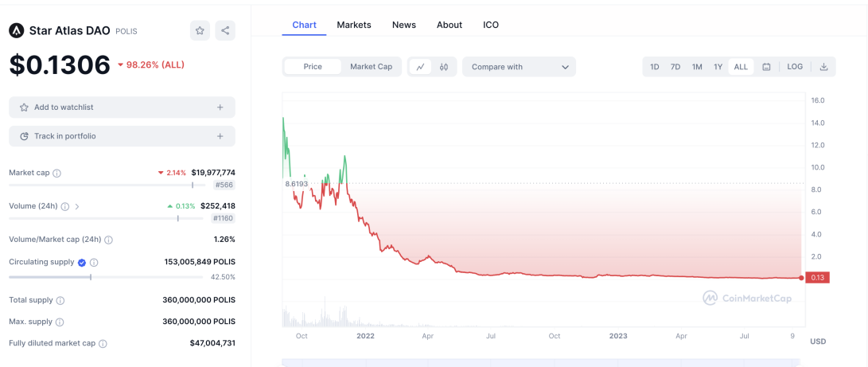The image size is (868, 367).
Task: Click the $19,977,774 market cap value
Action: point(213,173)
